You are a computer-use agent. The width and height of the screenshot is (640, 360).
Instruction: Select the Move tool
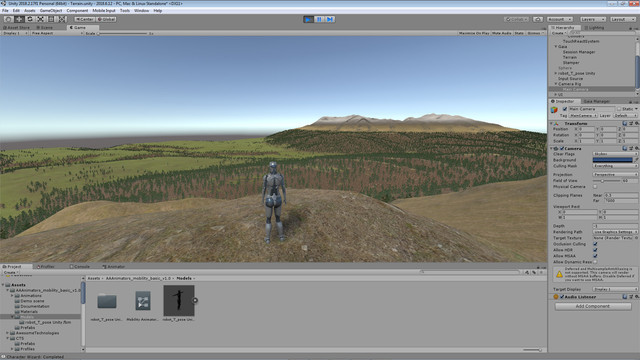point(19,19)
